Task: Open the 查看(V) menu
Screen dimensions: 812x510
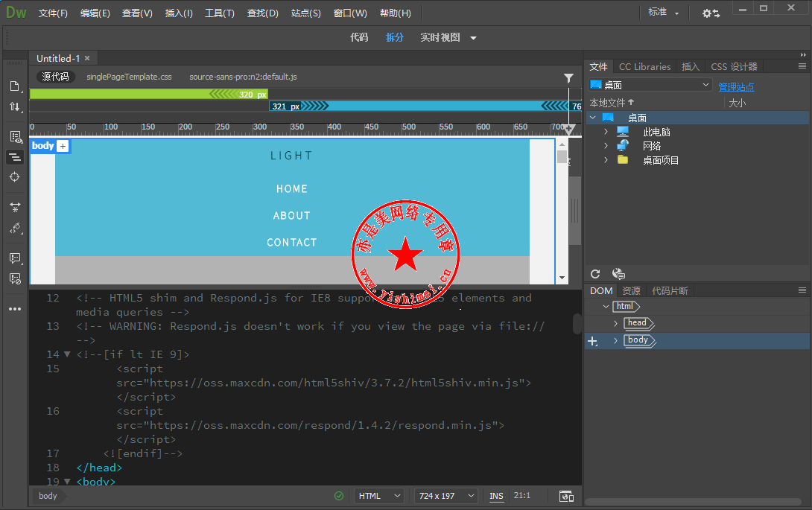Action: [x=137, y=13]
